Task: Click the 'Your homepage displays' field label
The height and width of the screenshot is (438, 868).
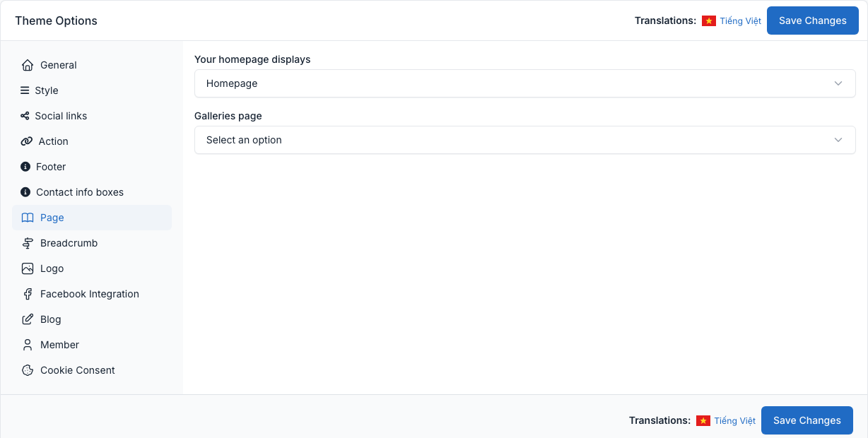Action: click(x=252, y=59)
